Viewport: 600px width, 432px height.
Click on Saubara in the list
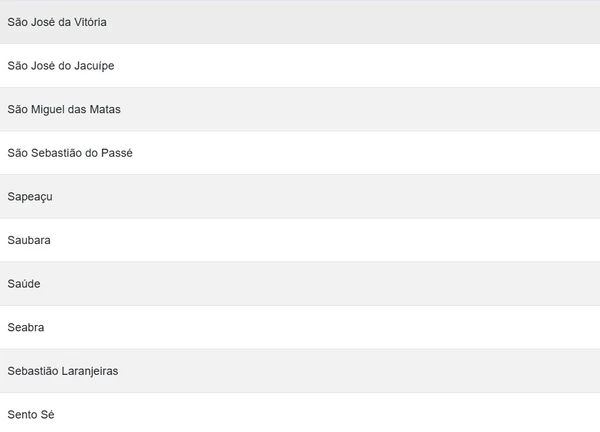coord(29,240)
